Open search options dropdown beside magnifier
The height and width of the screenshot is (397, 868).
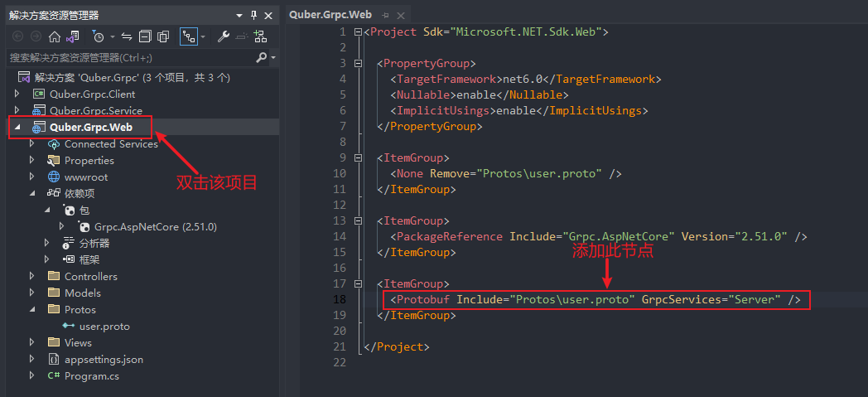pyautogui.click(x=273, y=57)
